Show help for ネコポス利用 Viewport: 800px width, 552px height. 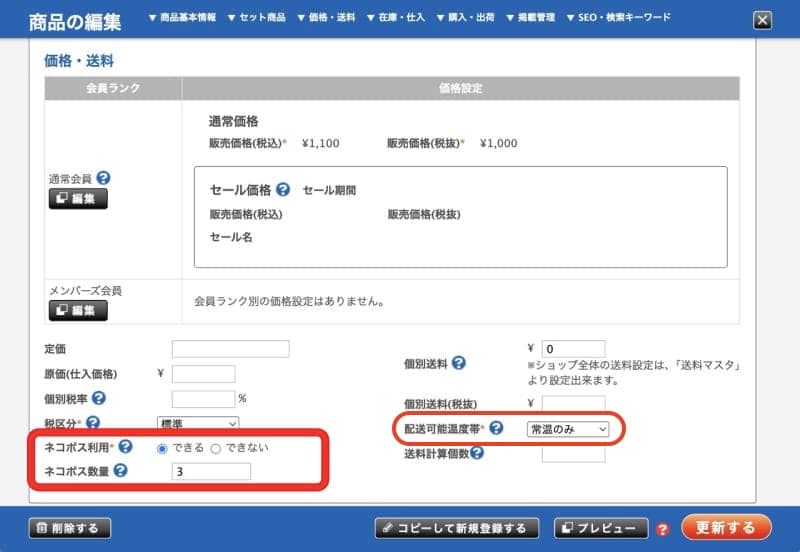(126, 447)
